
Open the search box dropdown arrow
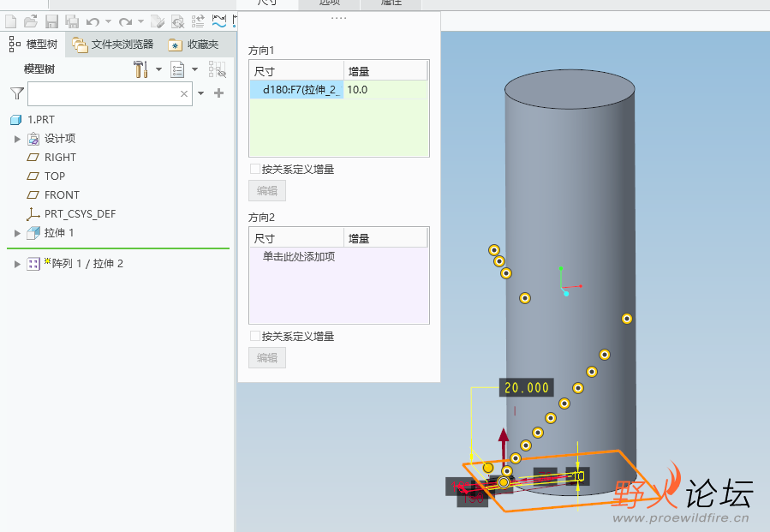pos(200,93)
